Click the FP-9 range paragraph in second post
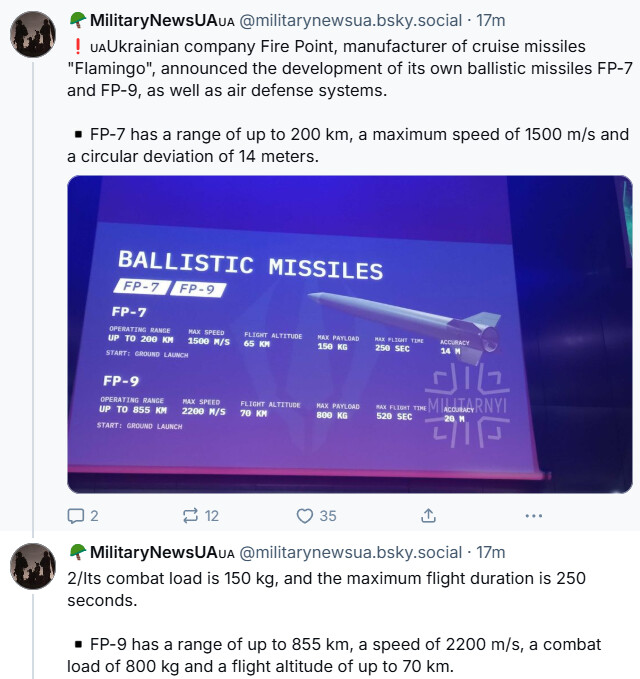Image resolution: width=640 pixels, height=679 pixels. [x=350, y=657]
